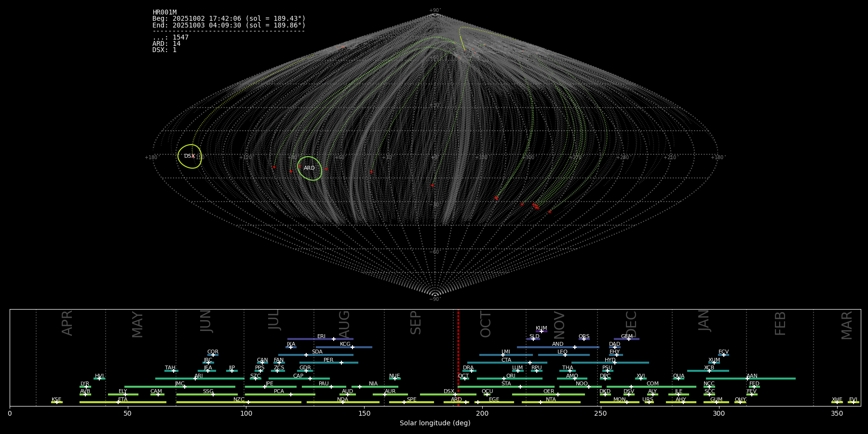This screenshot has width=868, height=434.
Task: Click the NTA shower label
Action: (551, 400)
